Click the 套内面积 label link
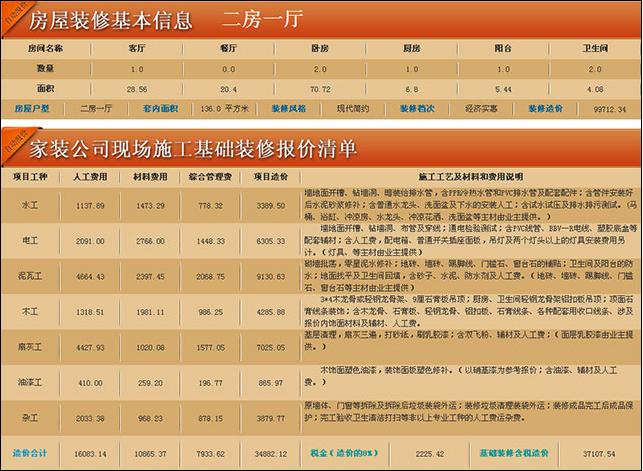643x471 pixels. [x=159, y=107]
